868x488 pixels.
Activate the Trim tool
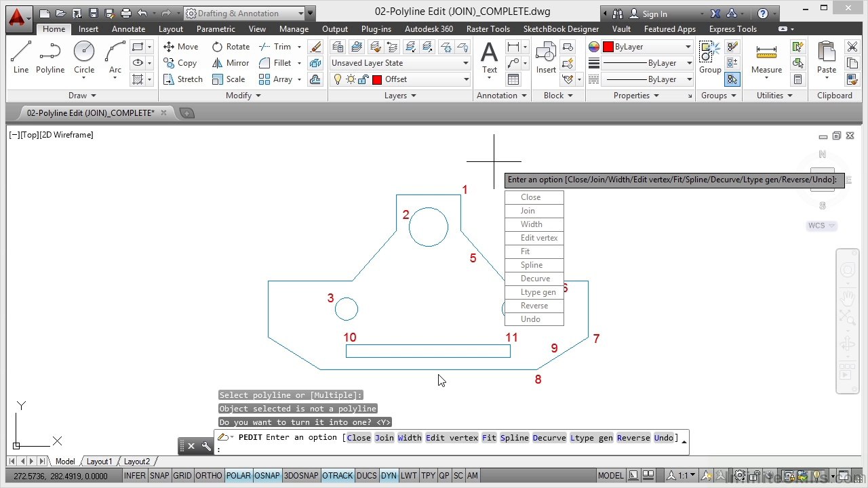(275, 47)
